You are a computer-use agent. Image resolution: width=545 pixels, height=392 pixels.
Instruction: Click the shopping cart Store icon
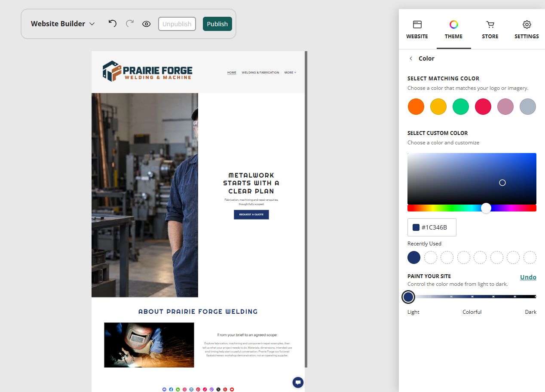[490, 24]
